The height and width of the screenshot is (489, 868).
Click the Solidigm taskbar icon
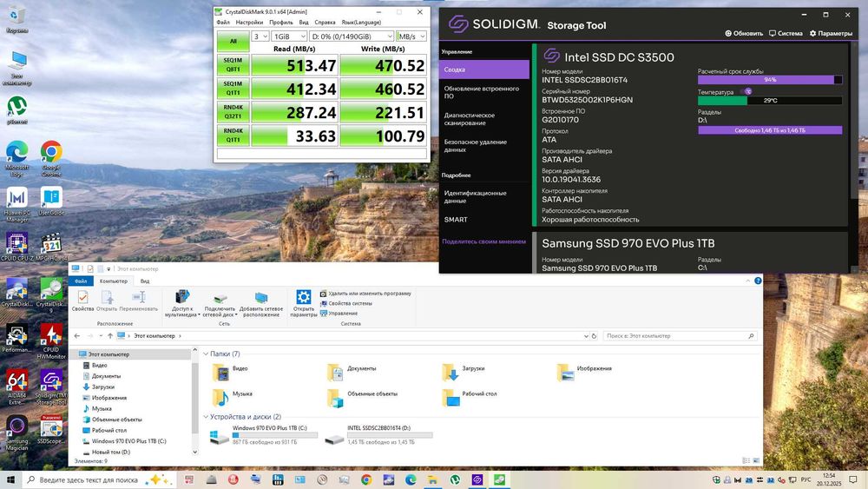point(477,479)
